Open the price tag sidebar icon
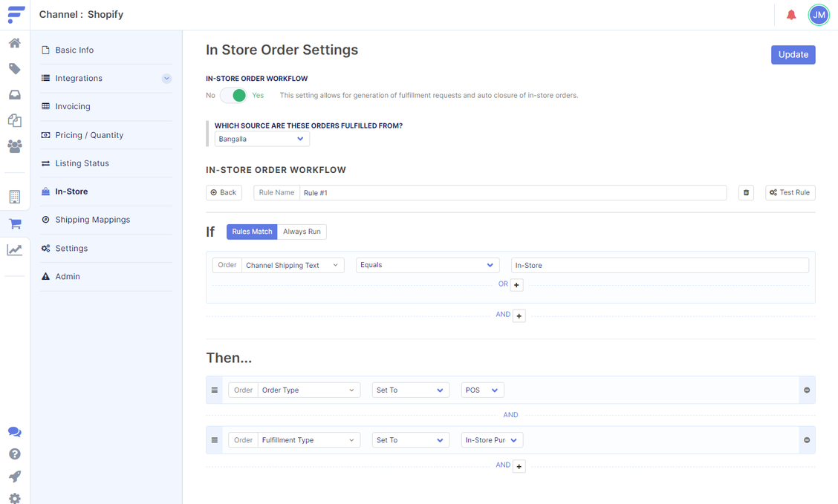Viewport: 838px width, 504px height. point(15,69)
